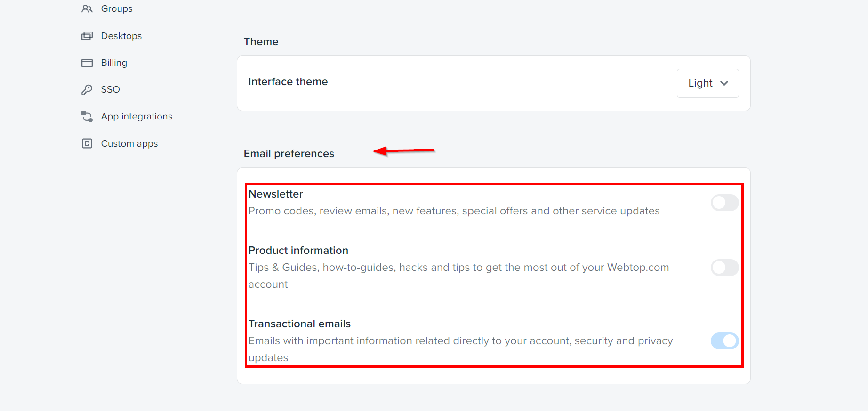Click the App integrations sync icon
This screenshot has width=868, height=411.
[x=87, y=116]
